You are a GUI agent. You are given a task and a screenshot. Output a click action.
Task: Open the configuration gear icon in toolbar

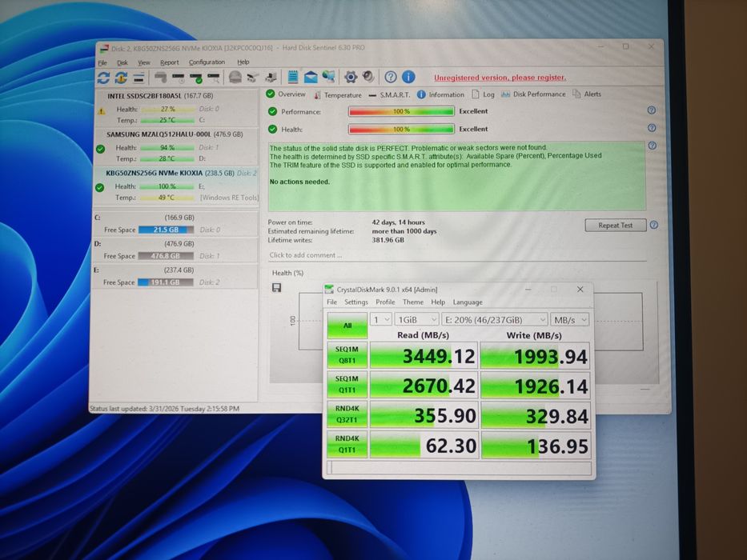click(350, 78)
